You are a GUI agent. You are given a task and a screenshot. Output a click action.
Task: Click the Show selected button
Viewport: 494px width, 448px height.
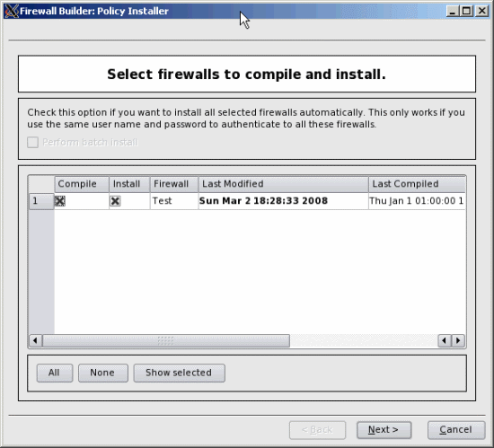coord(180,373)
